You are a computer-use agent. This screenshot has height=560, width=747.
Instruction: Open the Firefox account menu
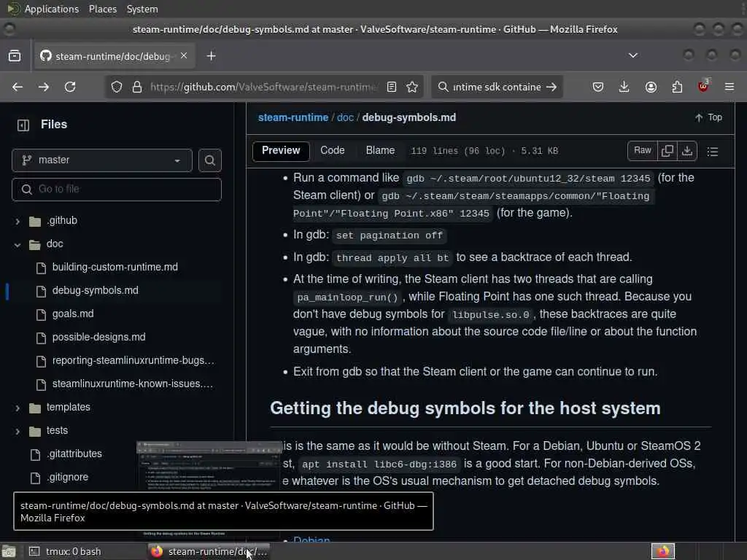point(651,87)
